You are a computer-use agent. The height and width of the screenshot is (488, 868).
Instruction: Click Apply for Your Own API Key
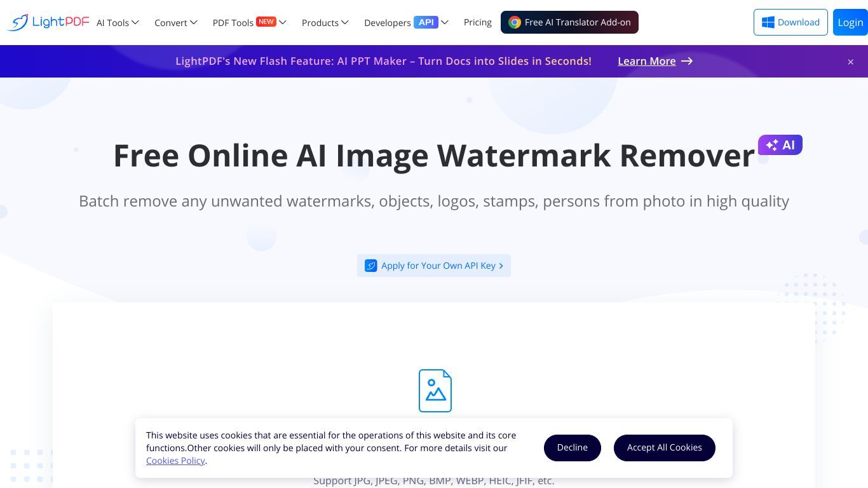434,266
